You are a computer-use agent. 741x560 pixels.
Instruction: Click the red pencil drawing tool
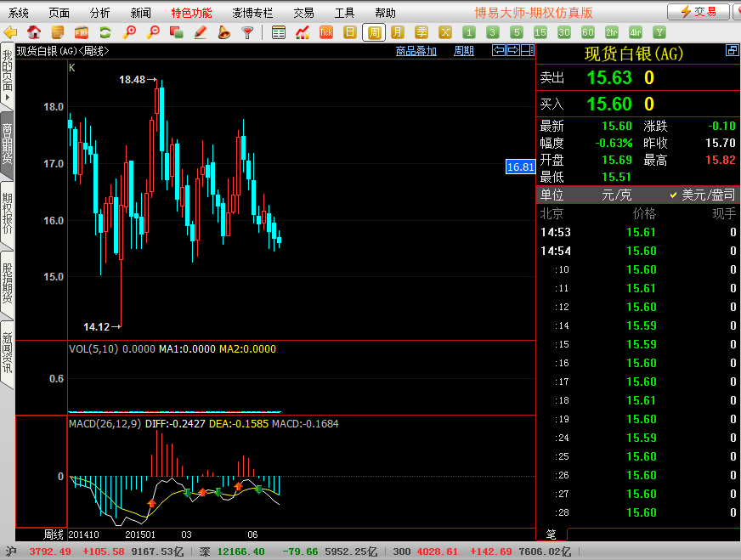(x=201, y=32)
